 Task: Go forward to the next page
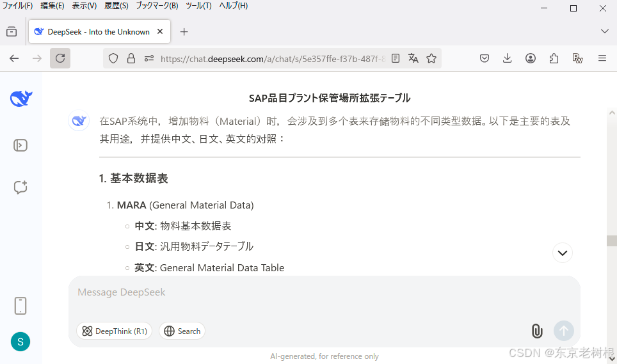click(x=37, y=59)
